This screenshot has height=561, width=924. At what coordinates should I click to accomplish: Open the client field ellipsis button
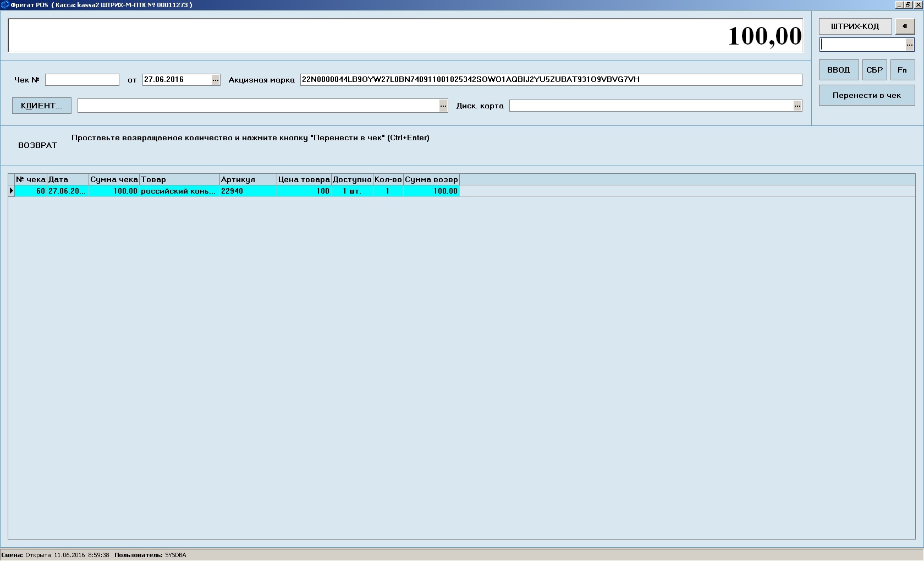pos(444,106)
